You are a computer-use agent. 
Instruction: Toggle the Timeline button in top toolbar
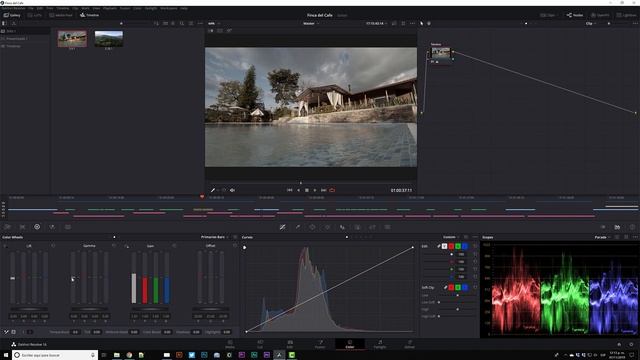coord(89,15)
